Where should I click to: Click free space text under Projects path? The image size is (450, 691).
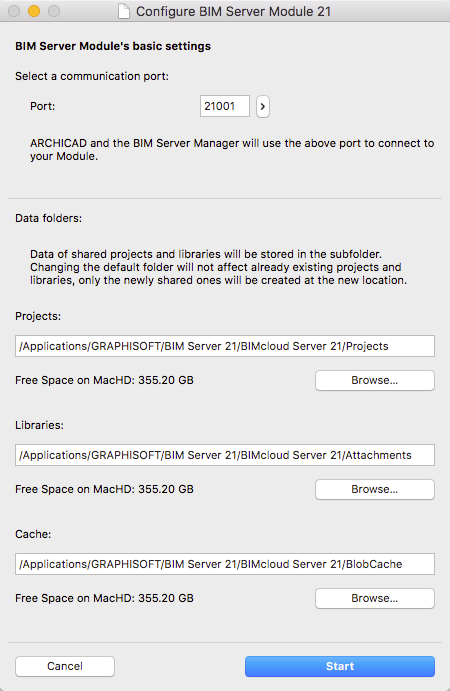pyautogui.click(x=104, y=380)
